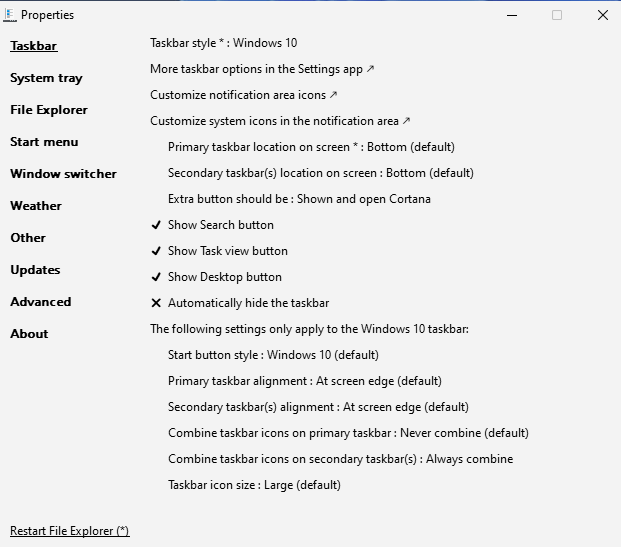The image size is (621, 547).
Task: Change Start button style setting
Action: point(273,355)
